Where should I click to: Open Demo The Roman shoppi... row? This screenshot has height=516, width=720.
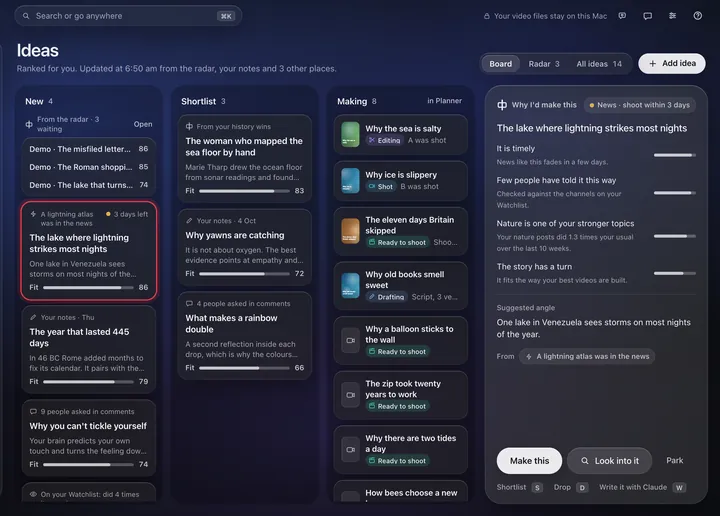point(89,167)
